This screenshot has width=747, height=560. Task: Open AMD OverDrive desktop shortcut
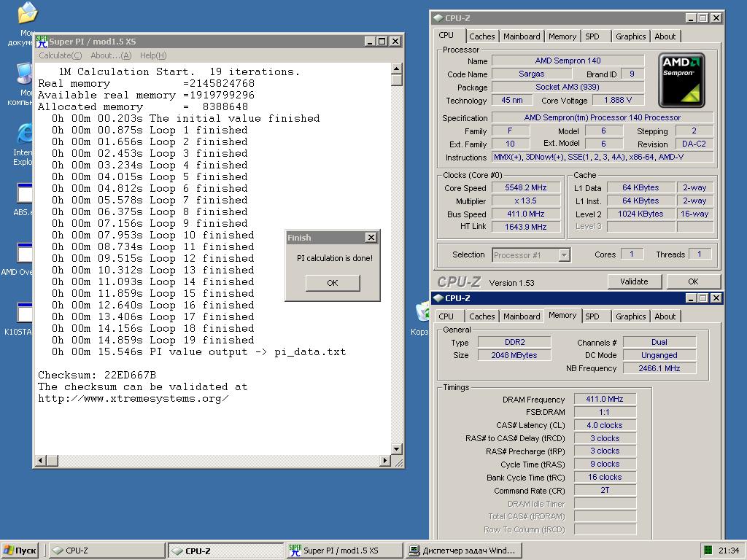(x=25, y=253)
